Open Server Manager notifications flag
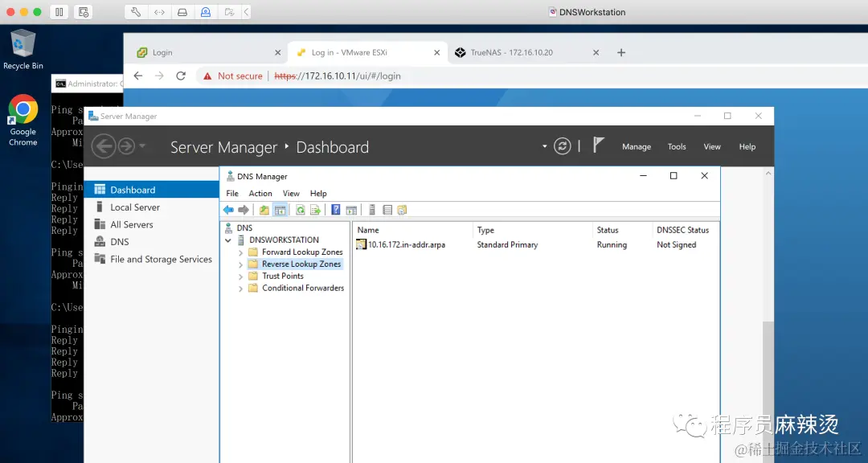This screenshot has width=868, height=463. coord(598,145)
